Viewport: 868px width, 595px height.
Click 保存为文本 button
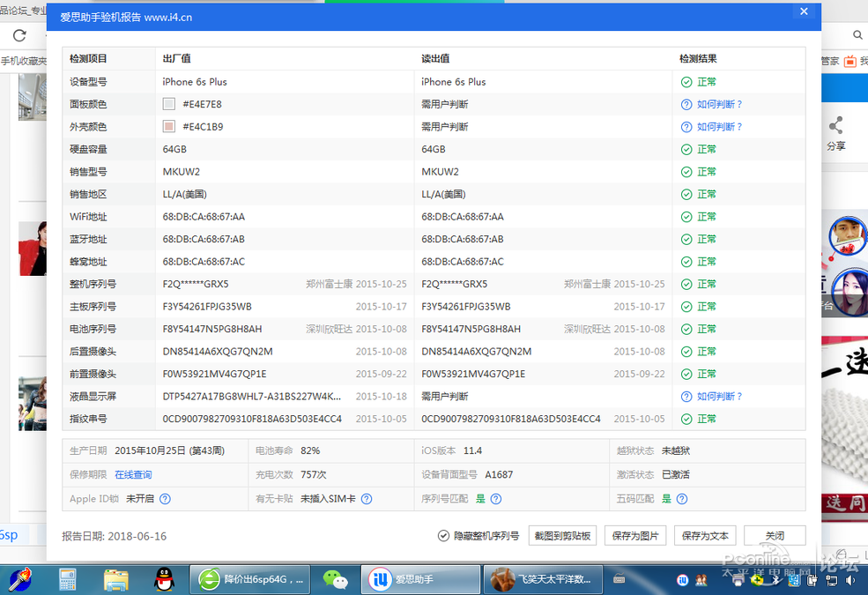(x=705, y=536)
